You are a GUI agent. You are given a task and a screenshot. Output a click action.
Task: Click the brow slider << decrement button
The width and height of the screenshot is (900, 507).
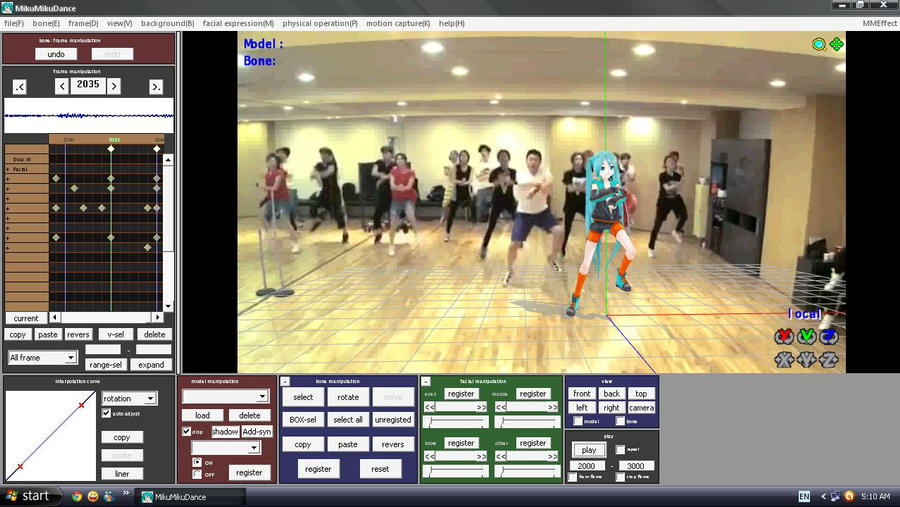click(x=429, y=456)
